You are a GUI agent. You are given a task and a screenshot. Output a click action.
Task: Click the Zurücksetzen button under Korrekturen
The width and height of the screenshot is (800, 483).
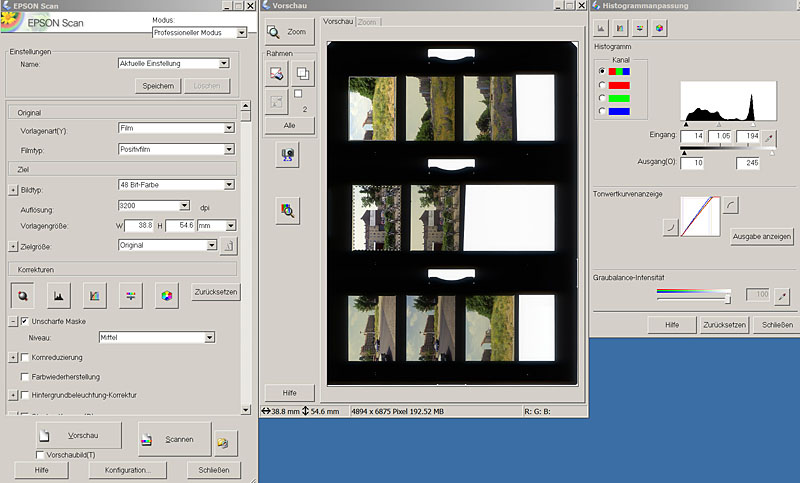click(x=216, y=292)
